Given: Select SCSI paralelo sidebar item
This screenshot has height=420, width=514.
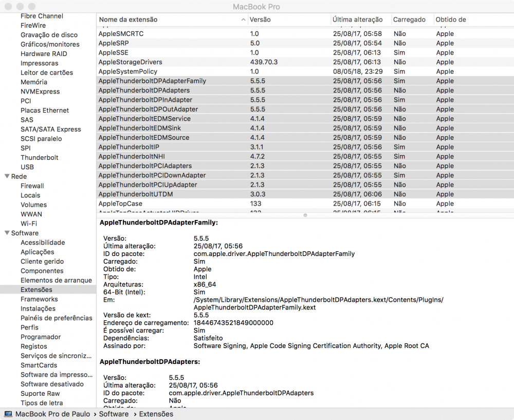Looking at the screenshot, I should coord(41,139).
